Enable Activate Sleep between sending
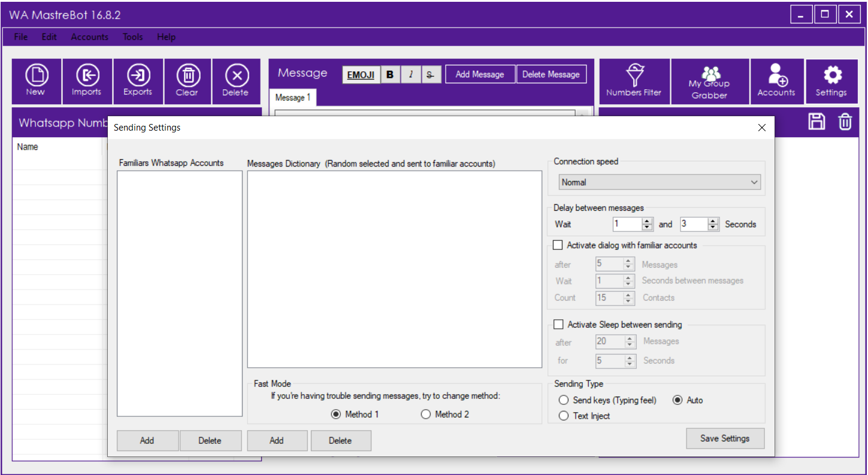 pos(558,325)
